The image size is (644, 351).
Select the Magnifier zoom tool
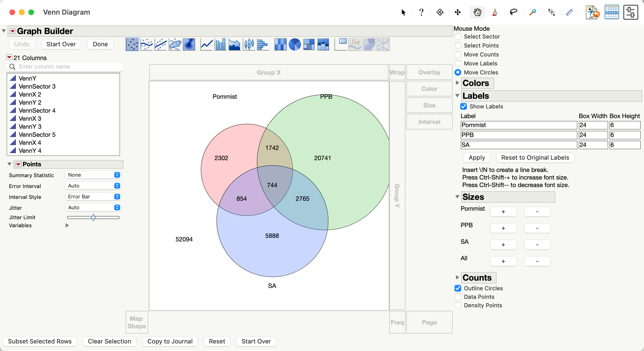coord(532,12)
